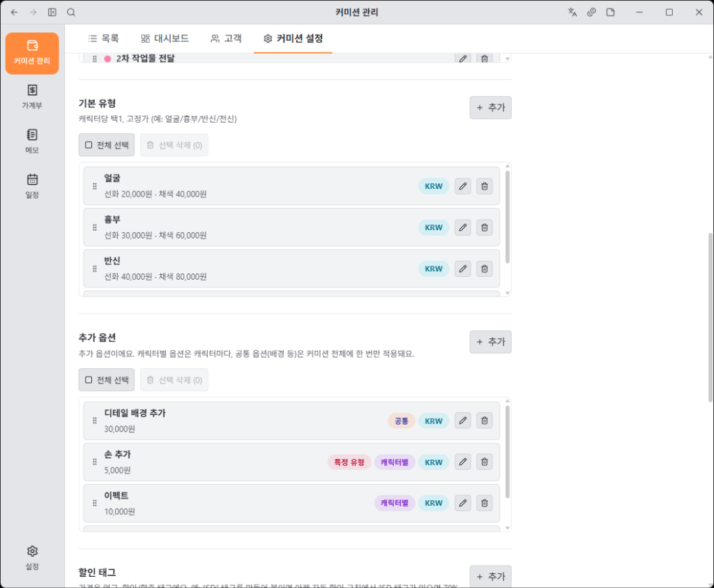The image size is (714, 588).
Task: Open the 일정 calendar section
Action: pos(32,186)
